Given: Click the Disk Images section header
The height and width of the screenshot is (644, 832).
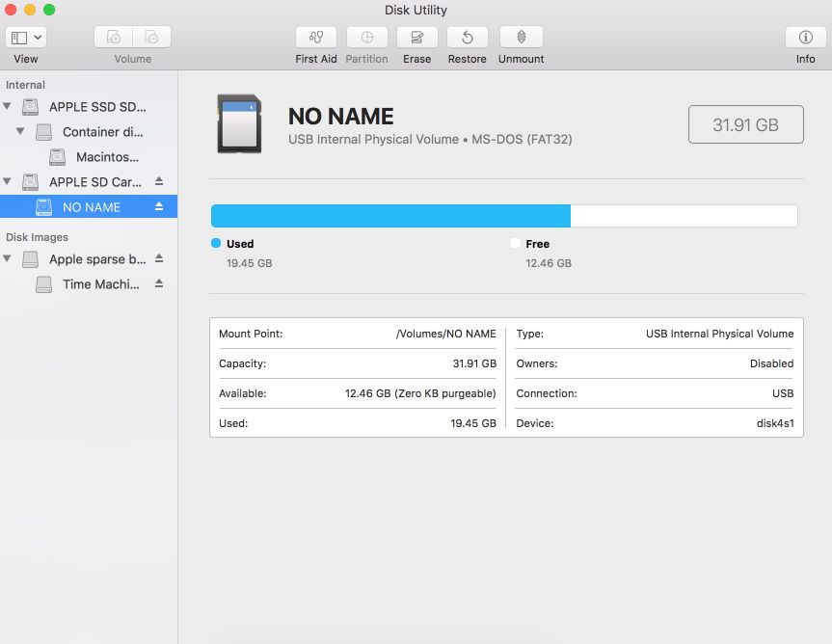Looking at the screenshot, I should pos(38,237).
